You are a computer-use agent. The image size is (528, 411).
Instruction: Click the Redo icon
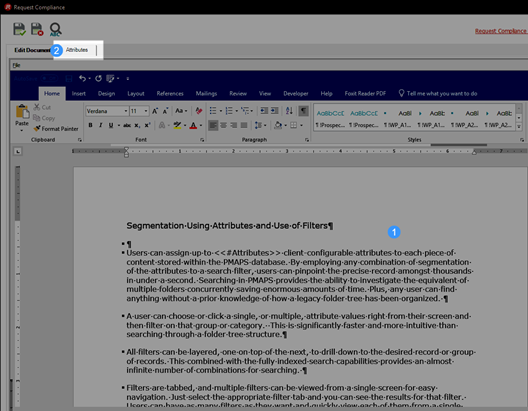98,78
